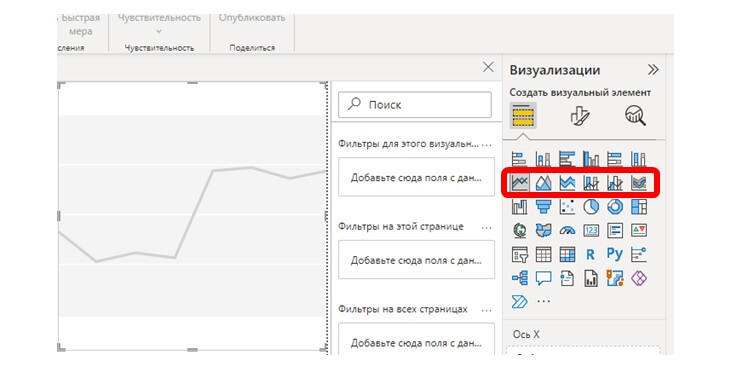Select the line chart visualization icon
Screen dimensions: 730x370
click(x=520, y=183)
